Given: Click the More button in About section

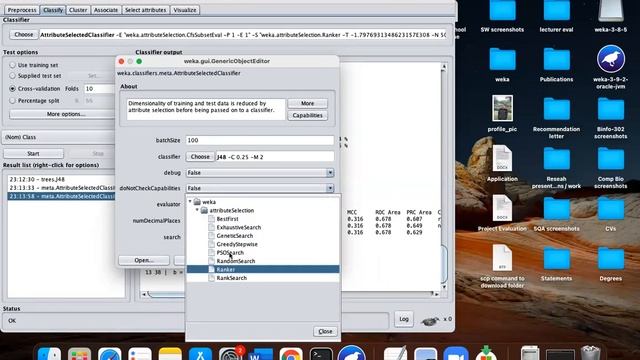Looking at the screenshot, I should pyautogui.click(x=307, y=103).
